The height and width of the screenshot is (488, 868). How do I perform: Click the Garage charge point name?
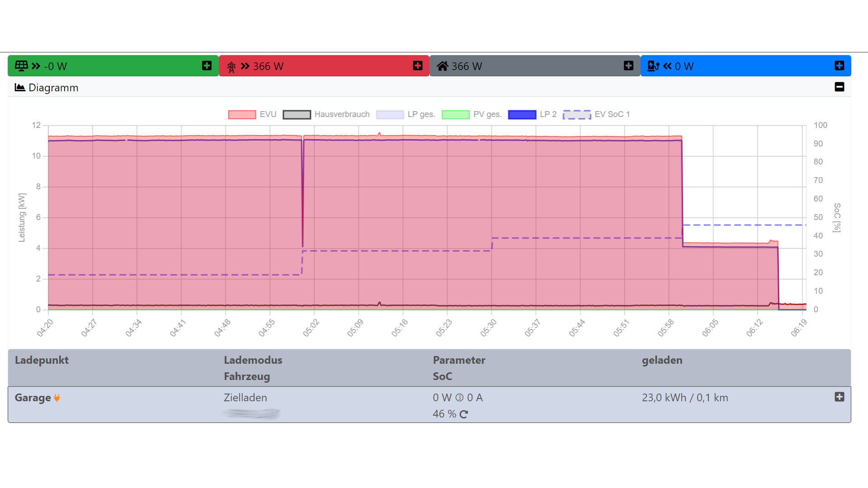[33, 398]
